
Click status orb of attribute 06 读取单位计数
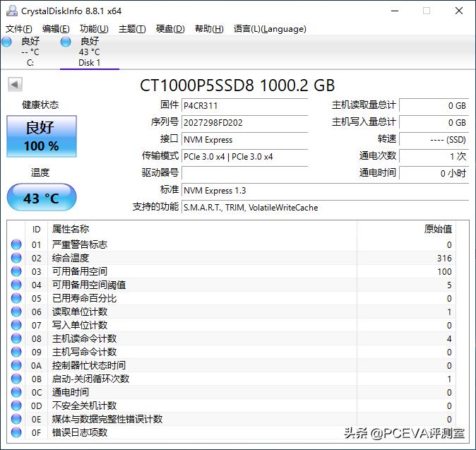pos(16,312)
